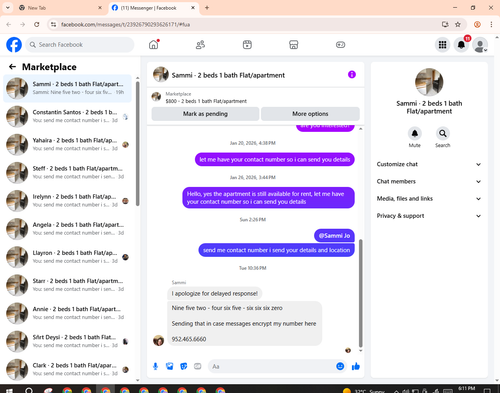The image size is (500, 393).
Task: Open Chrome three-dot menu
Action: point(491,24)
